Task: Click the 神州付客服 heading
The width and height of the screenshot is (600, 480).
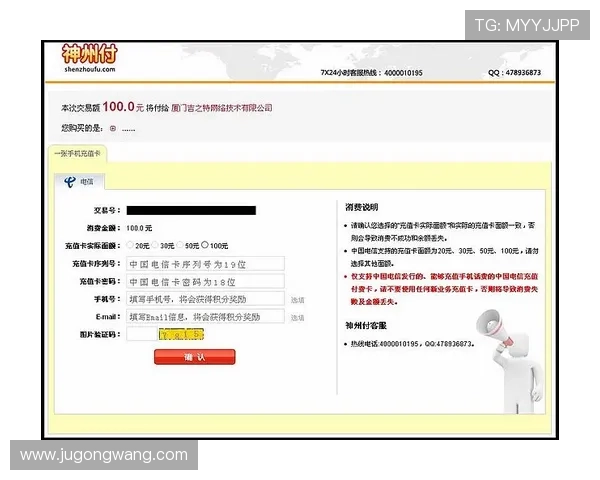Action: coord(366,325)
